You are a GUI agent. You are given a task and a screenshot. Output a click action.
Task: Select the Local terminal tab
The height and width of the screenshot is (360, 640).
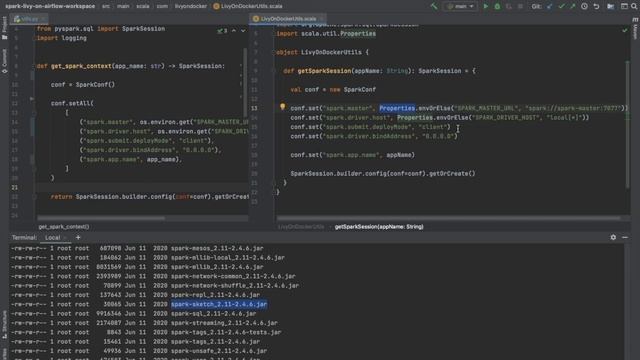point(56,238)
